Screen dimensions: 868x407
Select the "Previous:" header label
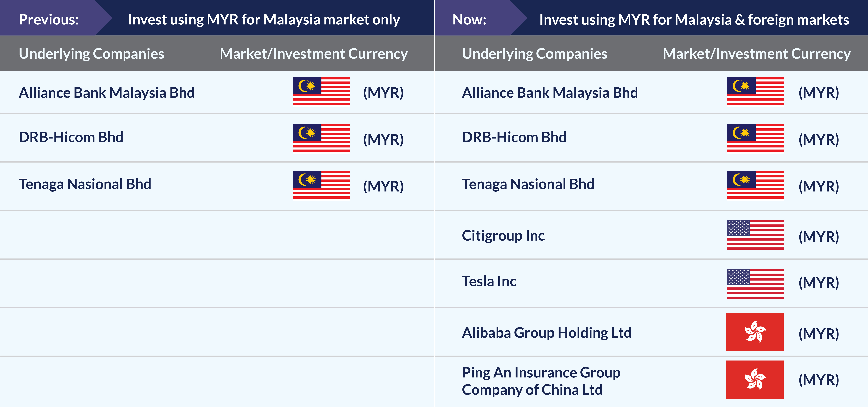(x=49, y=20)
